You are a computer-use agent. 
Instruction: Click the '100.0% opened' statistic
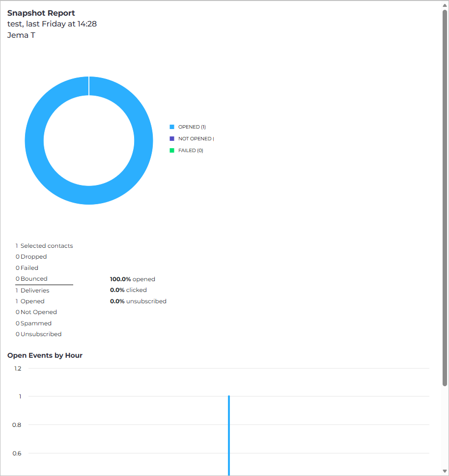click(133, 279)
